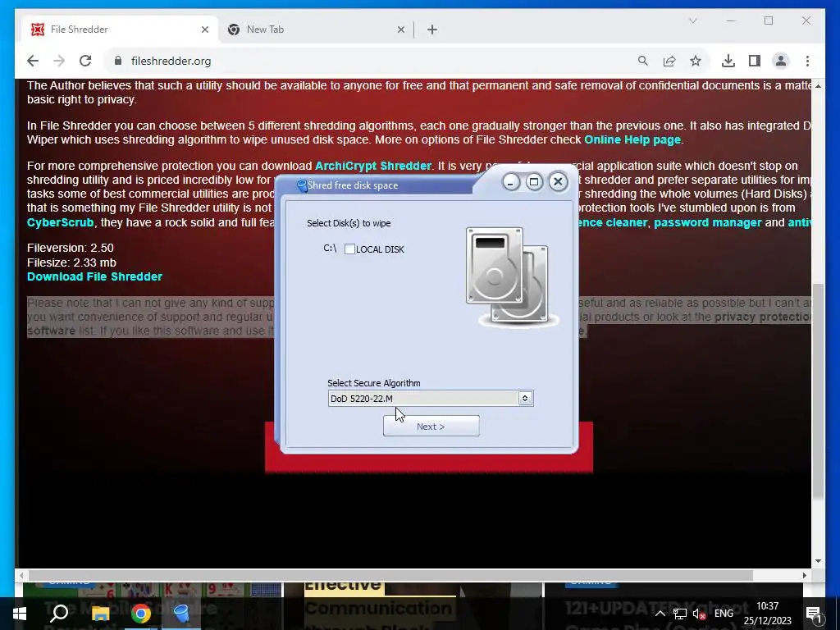
Task: Open a new browser tab
Action: pos(432,30)
